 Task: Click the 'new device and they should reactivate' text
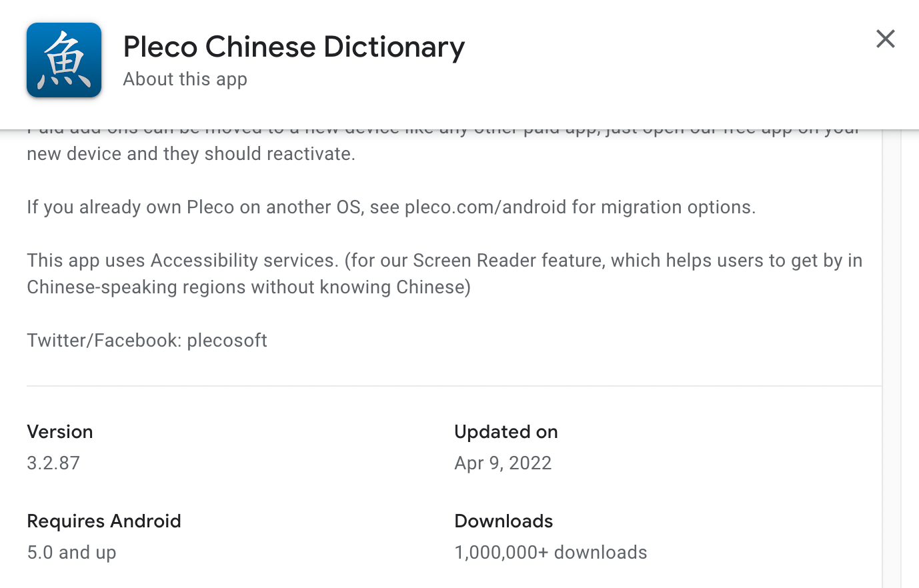191,154
